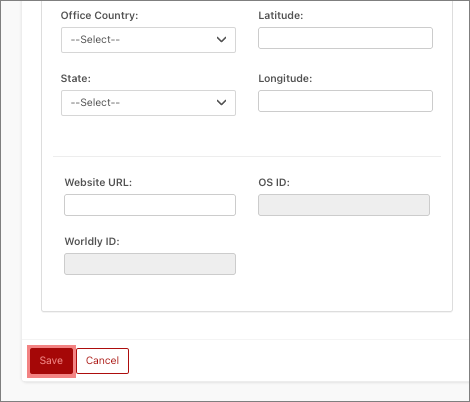Screen dimensions: 470x402
Task: Click the greyed-out OS ID field
Action: click(344, 205)
